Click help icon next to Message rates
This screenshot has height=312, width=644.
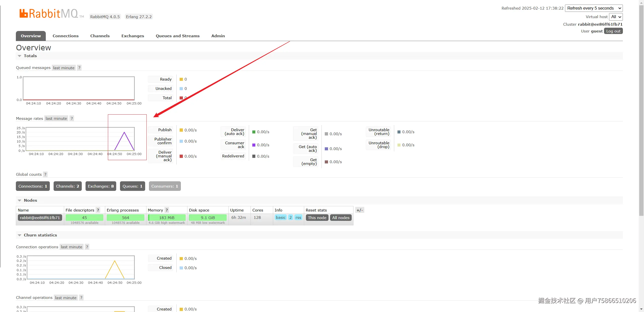[72, 119]
